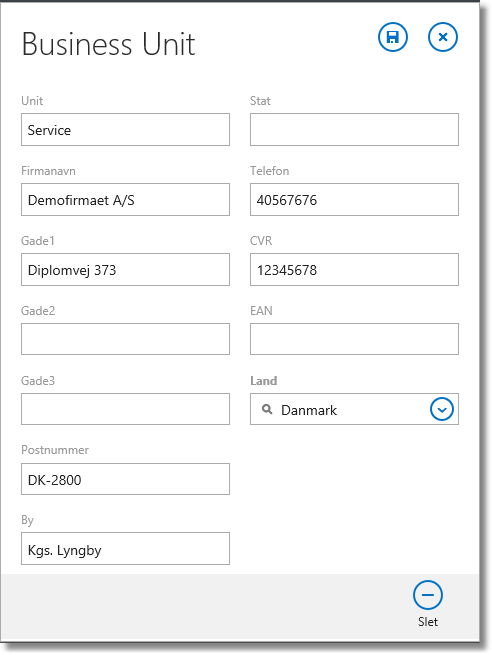Click the empty Gade2 input field
Image resolution: width=492 pixels, height=655 pixels.
click(125, 339)
